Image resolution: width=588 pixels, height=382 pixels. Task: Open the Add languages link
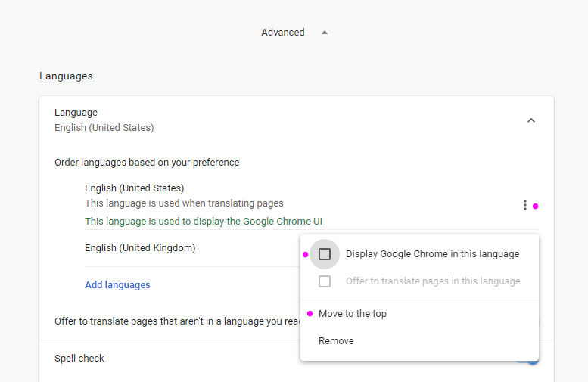point(117,285)
